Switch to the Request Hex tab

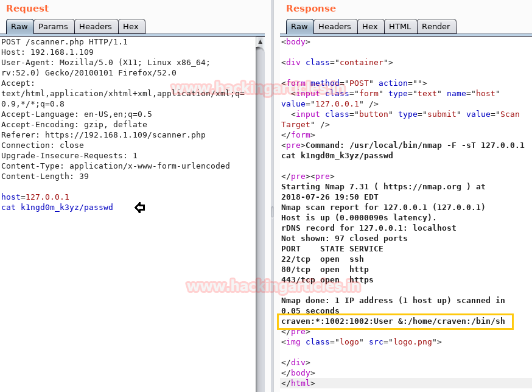(x=131, y=26)
